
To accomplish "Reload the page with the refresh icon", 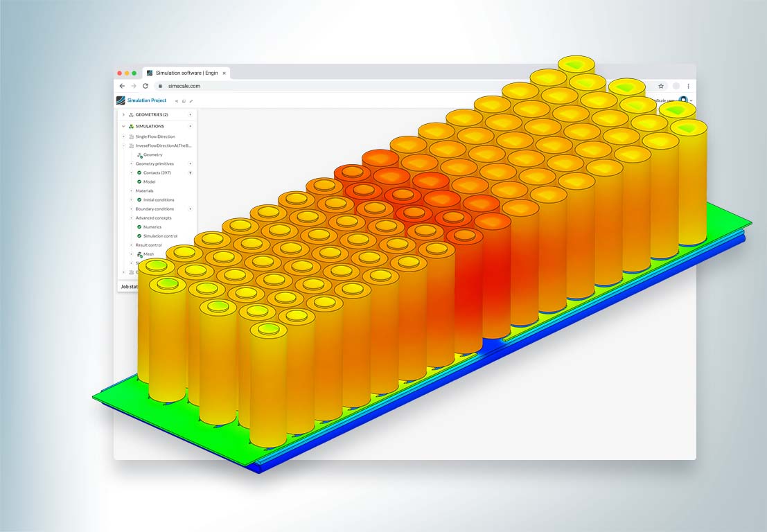I will point(145,86).
